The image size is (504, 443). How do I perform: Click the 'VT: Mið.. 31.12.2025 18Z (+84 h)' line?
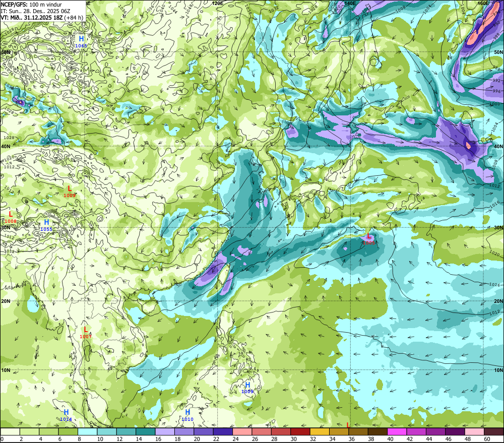(x=42, y=18)
